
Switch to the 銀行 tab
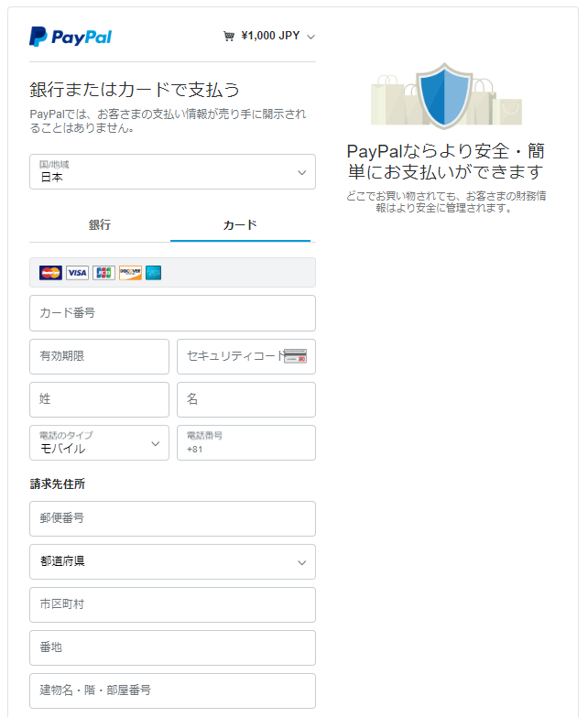(x=100, y=224)
